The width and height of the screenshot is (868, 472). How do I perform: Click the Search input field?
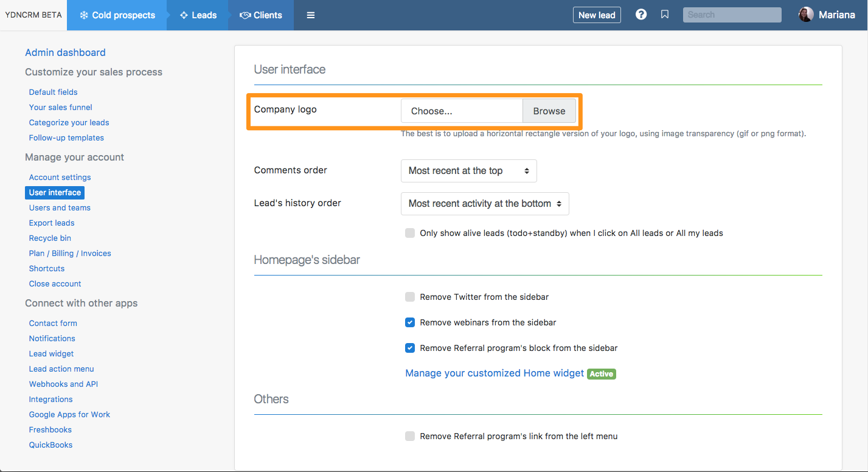(732, 15)
